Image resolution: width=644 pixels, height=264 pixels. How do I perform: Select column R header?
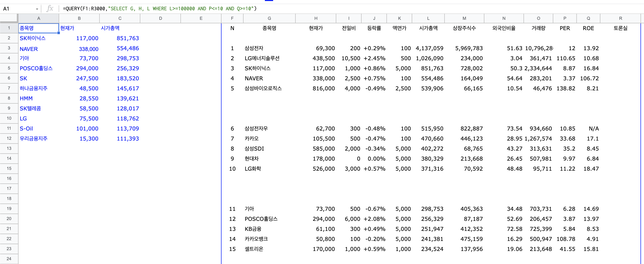[x=620, y=18]
